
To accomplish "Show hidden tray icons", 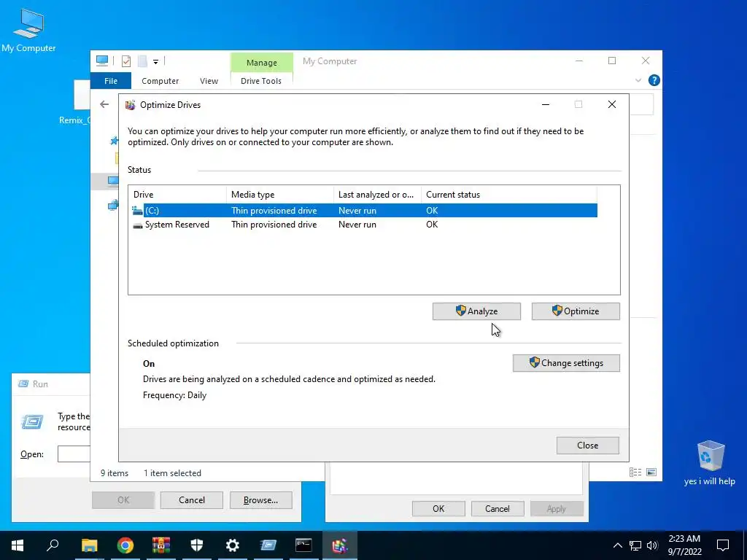I will point(617,545).
